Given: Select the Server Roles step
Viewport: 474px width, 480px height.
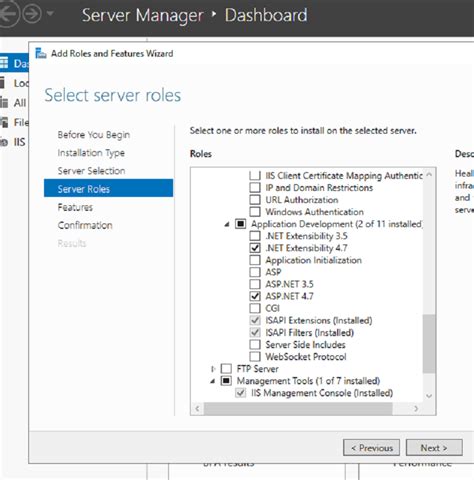Looking at the screenshot, I should pyautogui.click(x=108, y=188).
